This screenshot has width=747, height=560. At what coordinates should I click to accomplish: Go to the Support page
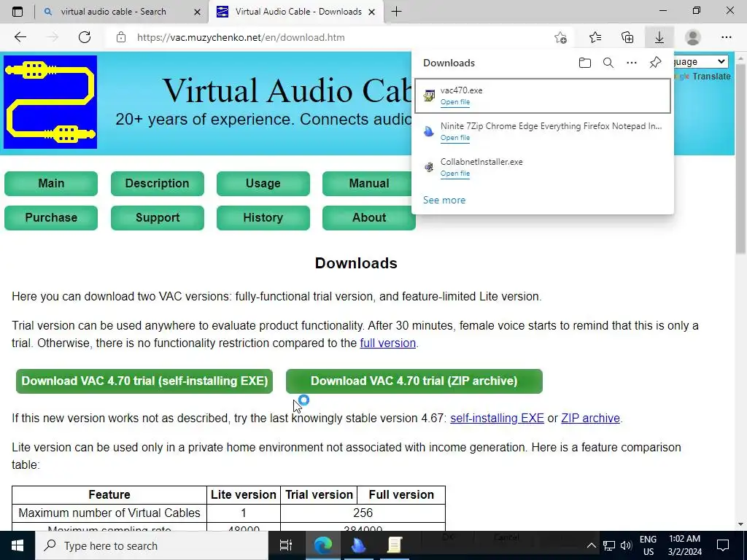pos(158,217)
